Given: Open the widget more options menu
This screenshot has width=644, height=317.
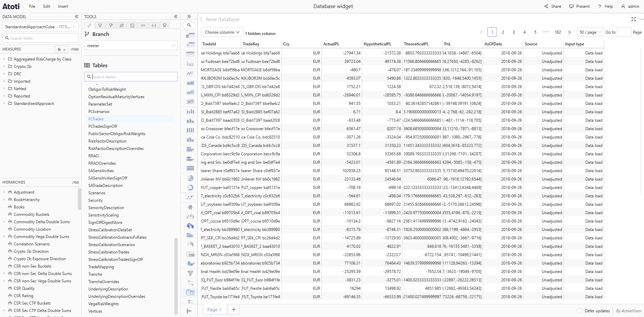Looking at the screenshot, I should (x=641, y=19).
